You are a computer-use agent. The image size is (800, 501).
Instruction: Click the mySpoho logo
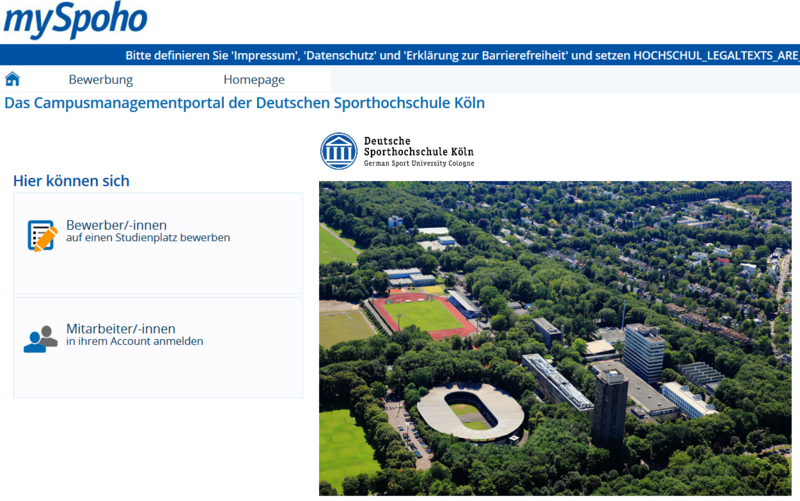[76, 20]
